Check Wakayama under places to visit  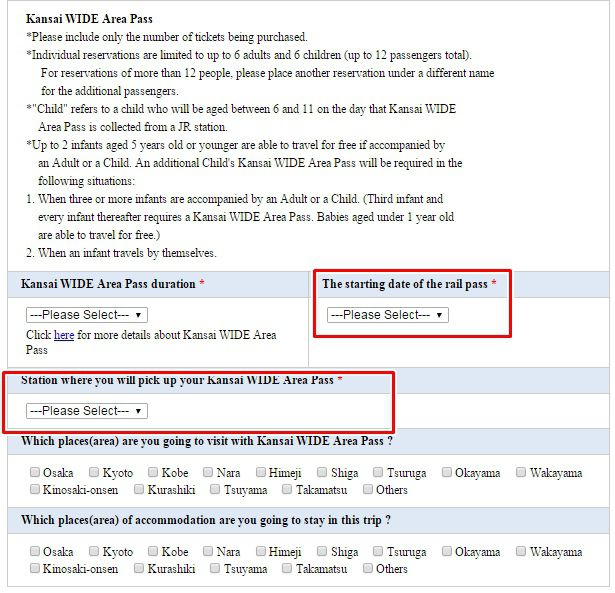point(521,472)
